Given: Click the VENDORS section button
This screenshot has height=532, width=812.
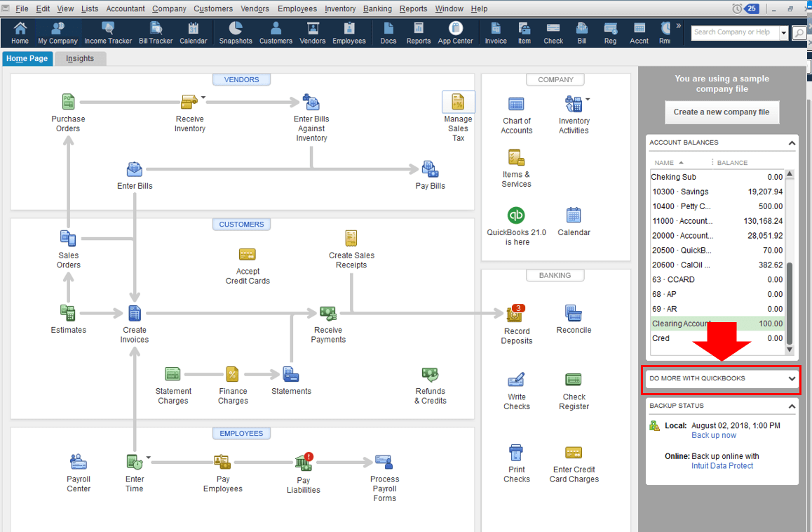Looking at the screenshot, I should [x=241, y=80].
